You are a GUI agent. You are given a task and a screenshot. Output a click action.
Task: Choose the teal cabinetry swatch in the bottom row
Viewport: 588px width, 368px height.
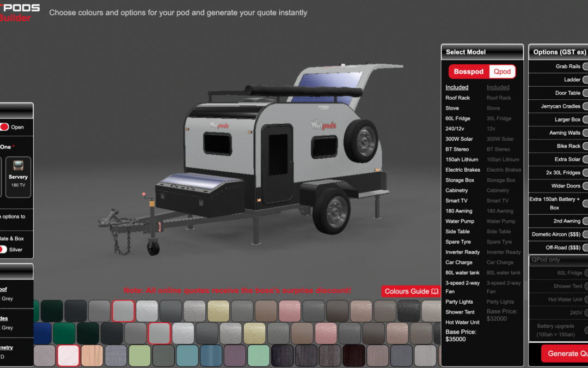coord(187,355)
